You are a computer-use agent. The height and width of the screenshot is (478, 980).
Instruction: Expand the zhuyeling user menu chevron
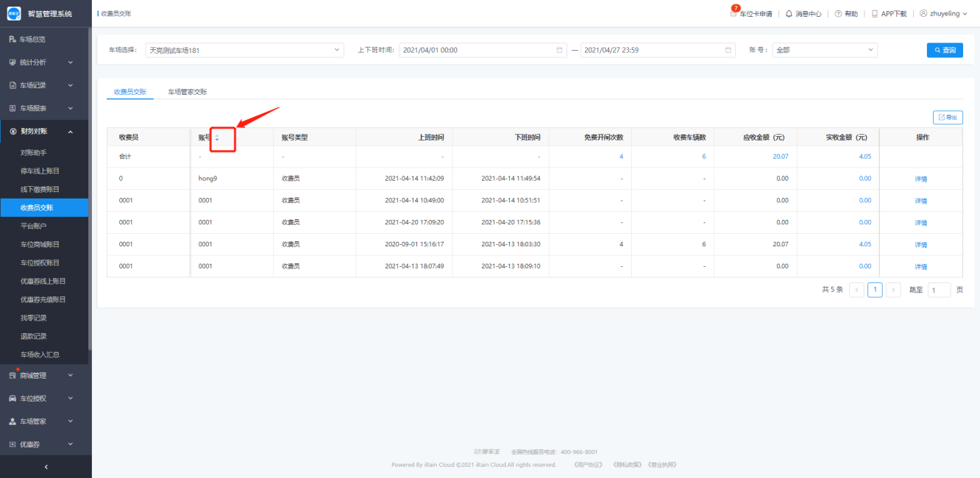(965, 13)
